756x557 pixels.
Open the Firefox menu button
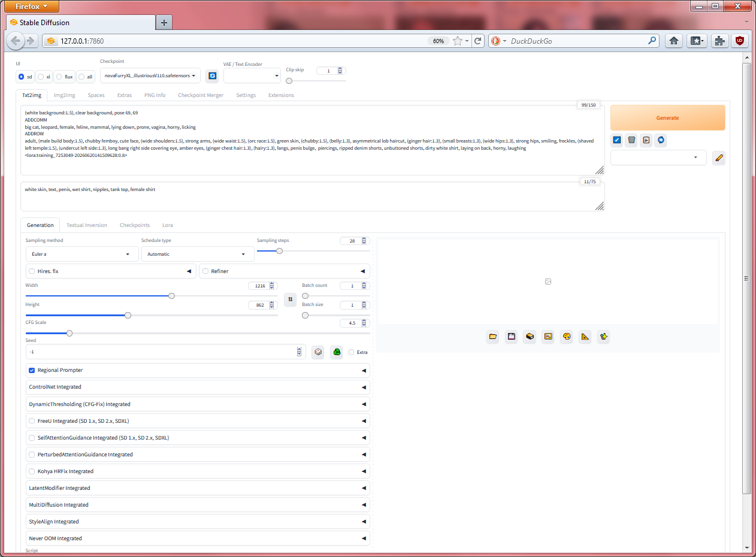pos(31,7)
